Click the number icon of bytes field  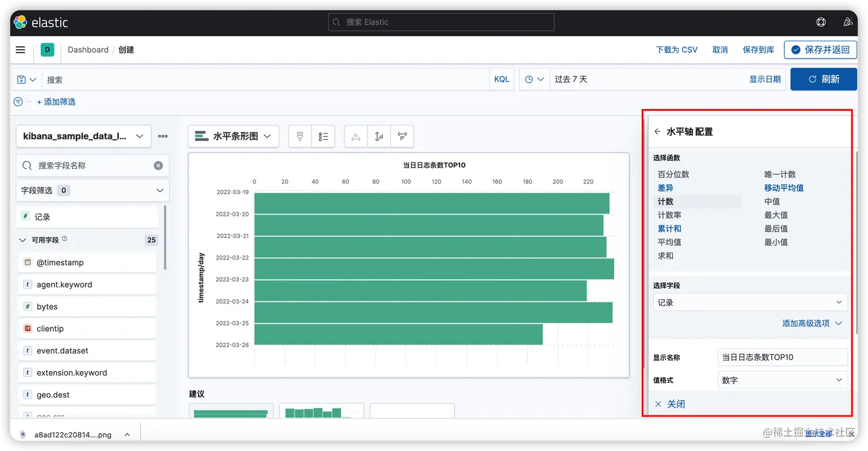[27, 306]
